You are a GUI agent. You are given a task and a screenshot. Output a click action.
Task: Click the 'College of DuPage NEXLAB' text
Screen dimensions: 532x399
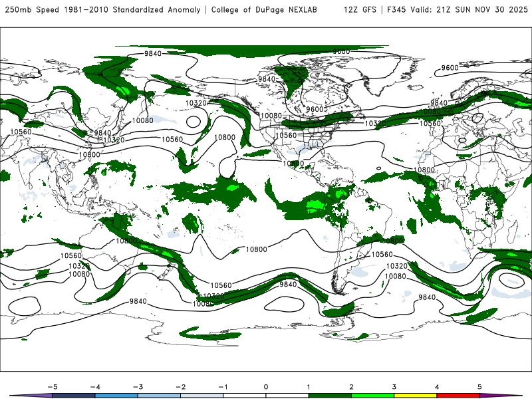pyautogui.click(x=264, y=9)
